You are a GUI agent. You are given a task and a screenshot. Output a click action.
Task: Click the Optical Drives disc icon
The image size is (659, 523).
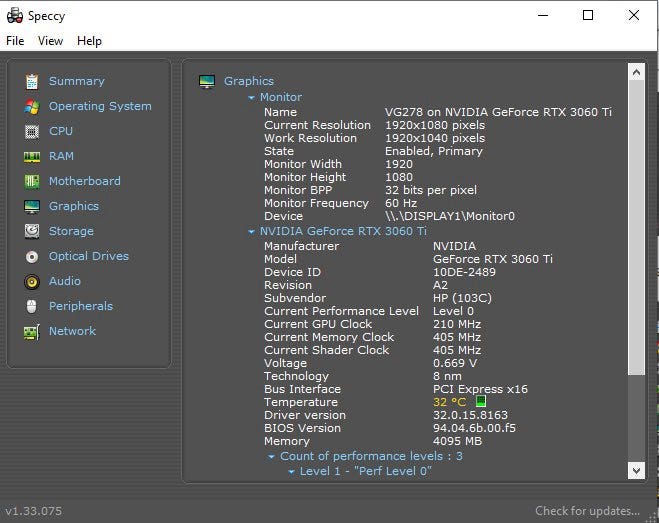point(32,256)
